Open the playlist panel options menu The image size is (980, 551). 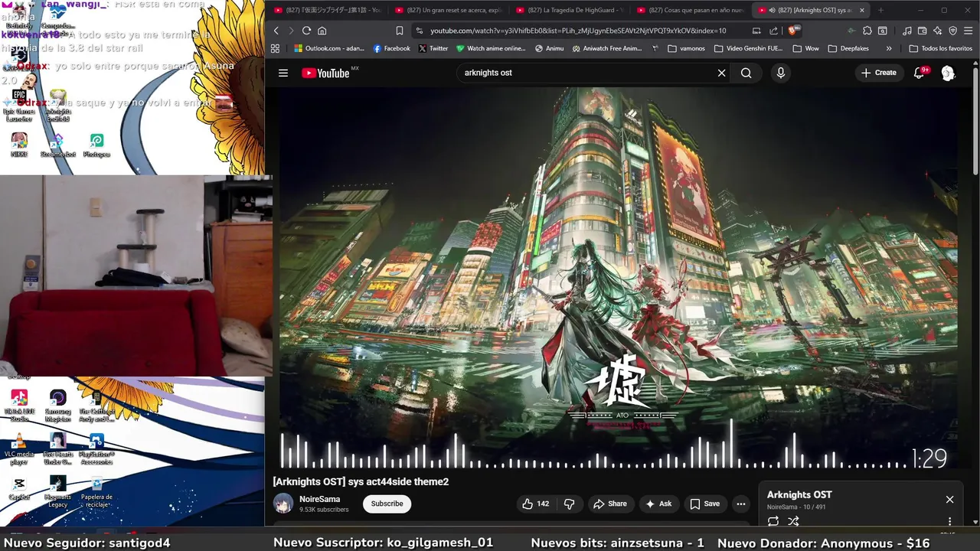[949, 521]
